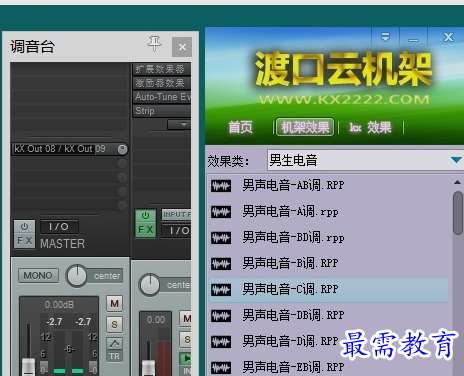
Task: Click the waveform icon beside 男声电音-B调
Action: click(221, 264)
